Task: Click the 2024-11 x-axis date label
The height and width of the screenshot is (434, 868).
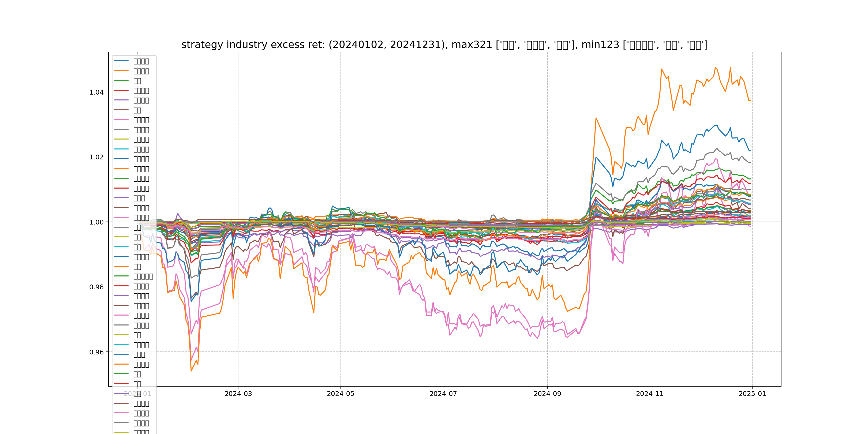Action: coord(649,394)
